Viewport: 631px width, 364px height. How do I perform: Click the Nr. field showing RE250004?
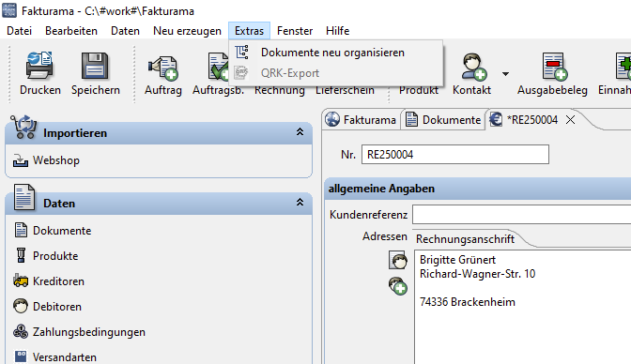[455, 155]
